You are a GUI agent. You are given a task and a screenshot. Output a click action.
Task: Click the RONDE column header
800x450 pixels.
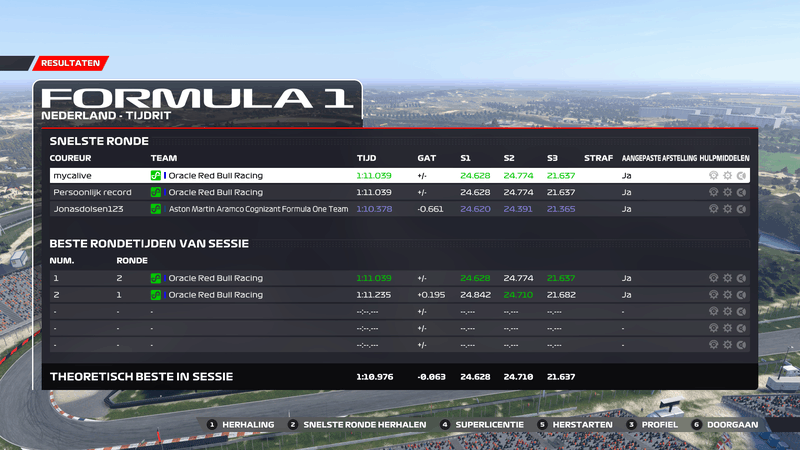[132, 261]
